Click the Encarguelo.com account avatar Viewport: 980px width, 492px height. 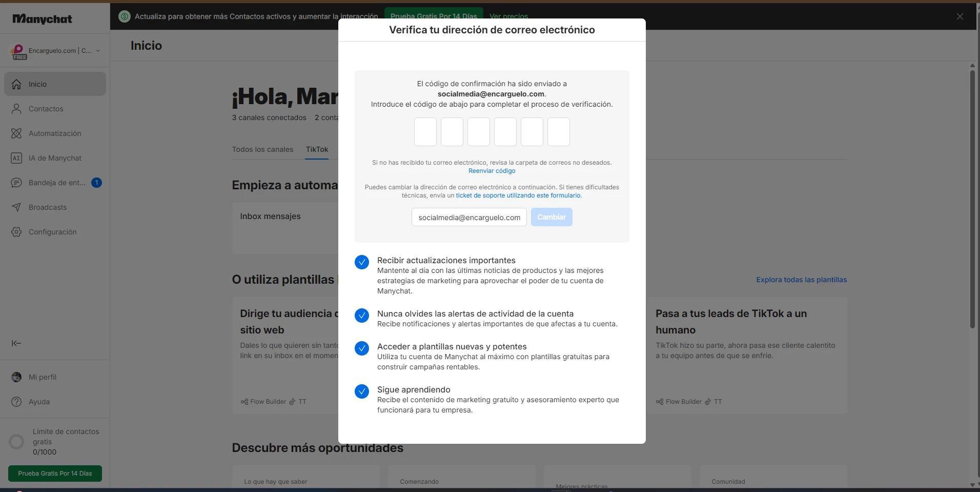18,51
